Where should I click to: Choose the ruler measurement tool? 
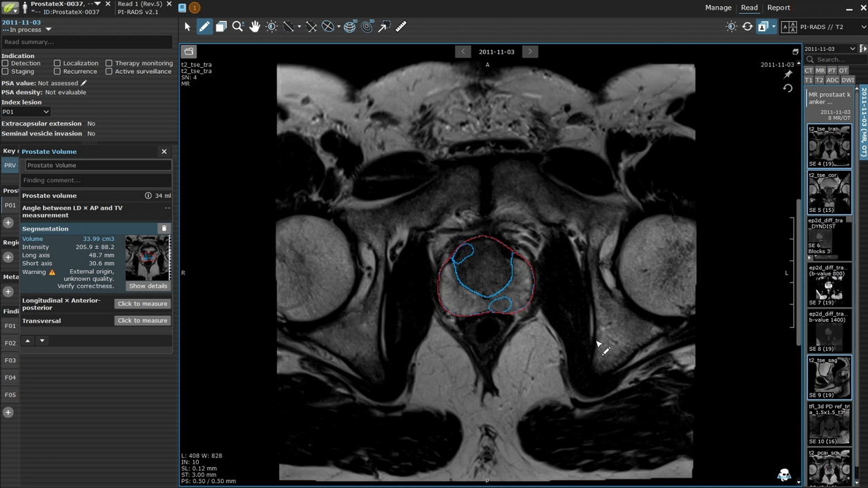pyautogui.click(x=401, y=27)
